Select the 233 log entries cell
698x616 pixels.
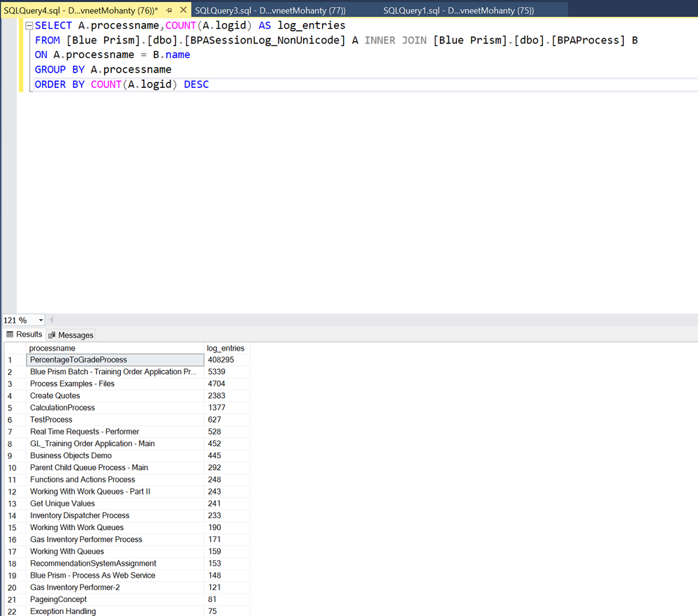pyautogui.click(x=226, y=516)
